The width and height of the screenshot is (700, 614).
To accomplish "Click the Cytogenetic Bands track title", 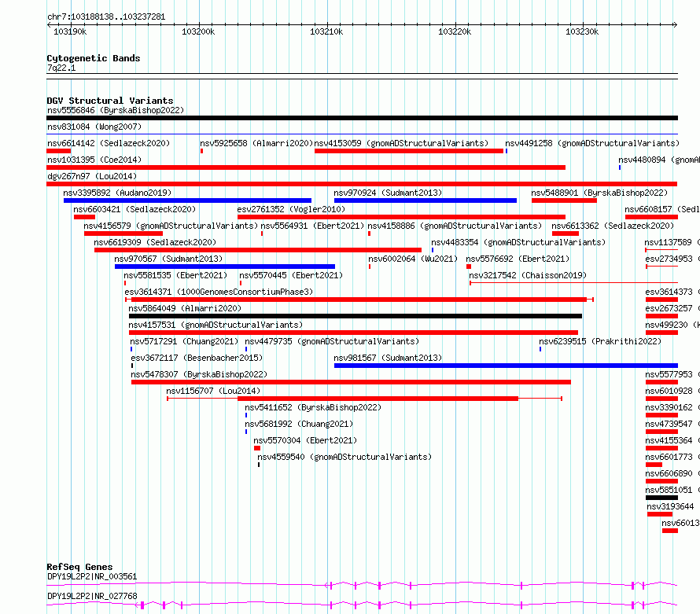I will point(94,58).
